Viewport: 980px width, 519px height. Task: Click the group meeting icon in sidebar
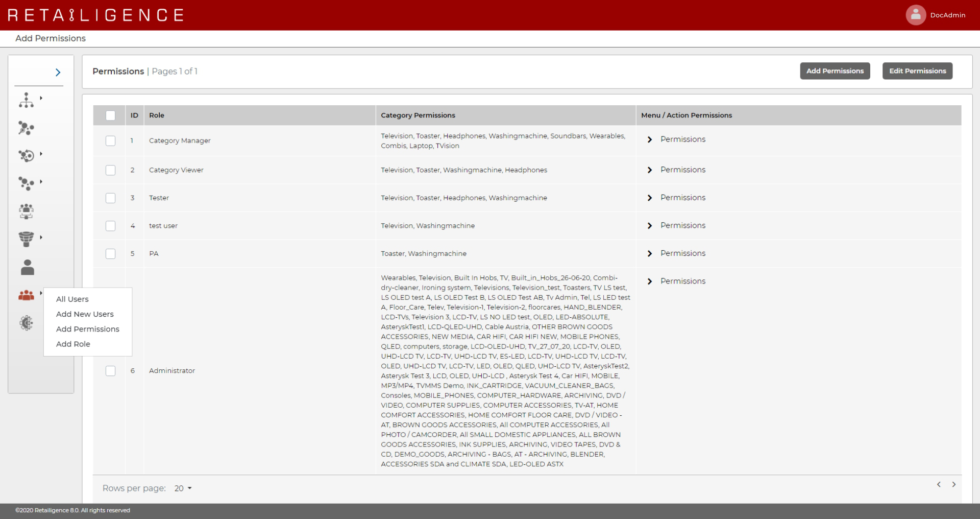click(x=26, y=211)
